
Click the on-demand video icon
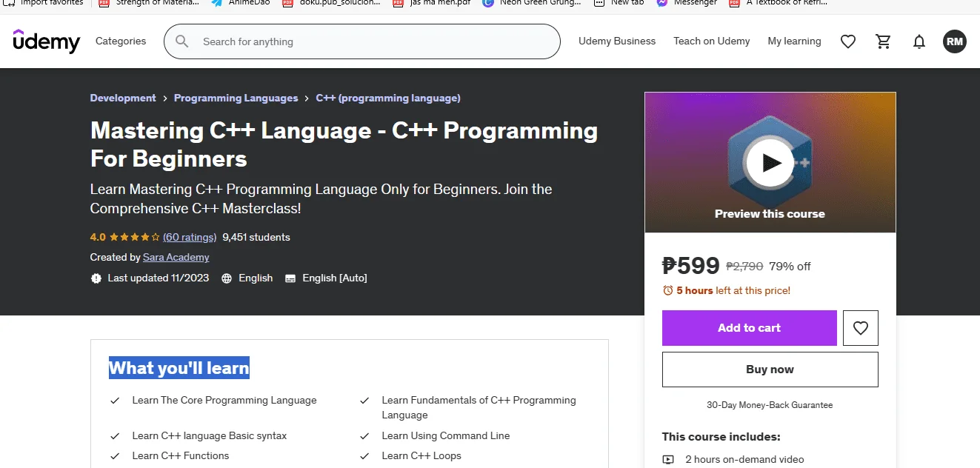click(668, 460)
